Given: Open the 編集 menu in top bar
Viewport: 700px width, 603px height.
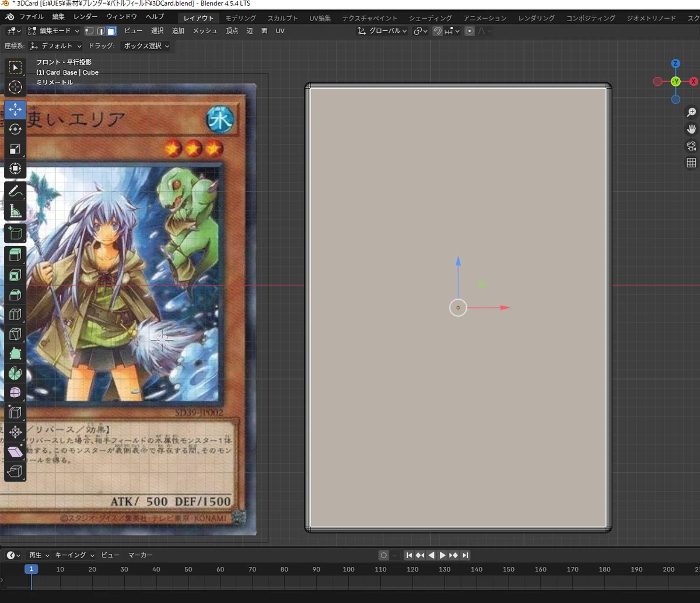Looking at the screenshot, I should tap(59, 17).
